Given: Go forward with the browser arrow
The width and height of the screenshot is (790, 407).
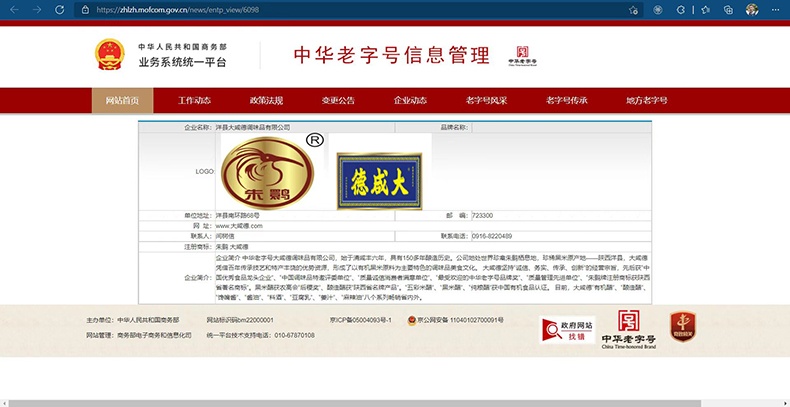Looking at the screenshot, I should pyautogui.click(x=37, y=10).
